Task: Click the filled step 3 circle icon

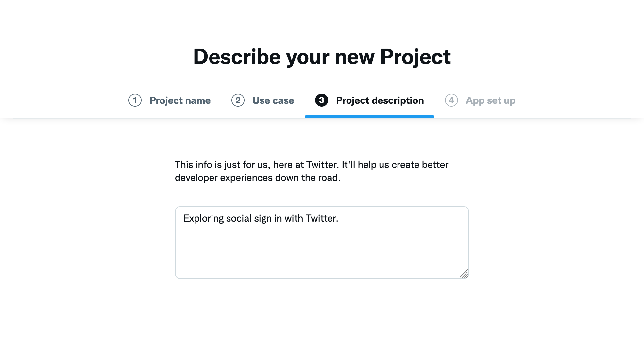Action: click(x=322, y=100)
